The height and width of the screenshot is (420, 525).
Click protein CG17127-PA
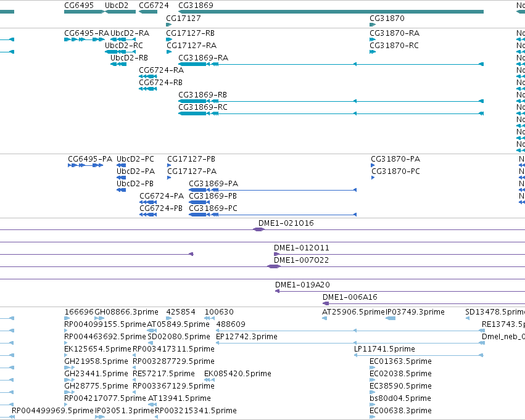(192, 171)
